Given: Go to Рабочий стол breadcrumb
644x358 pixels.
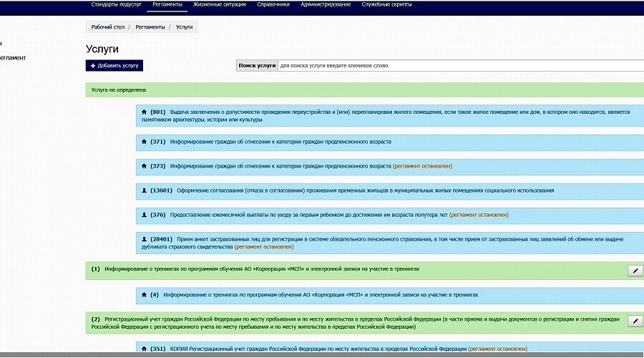Looking at the screenshot, I should coord(108,26).
